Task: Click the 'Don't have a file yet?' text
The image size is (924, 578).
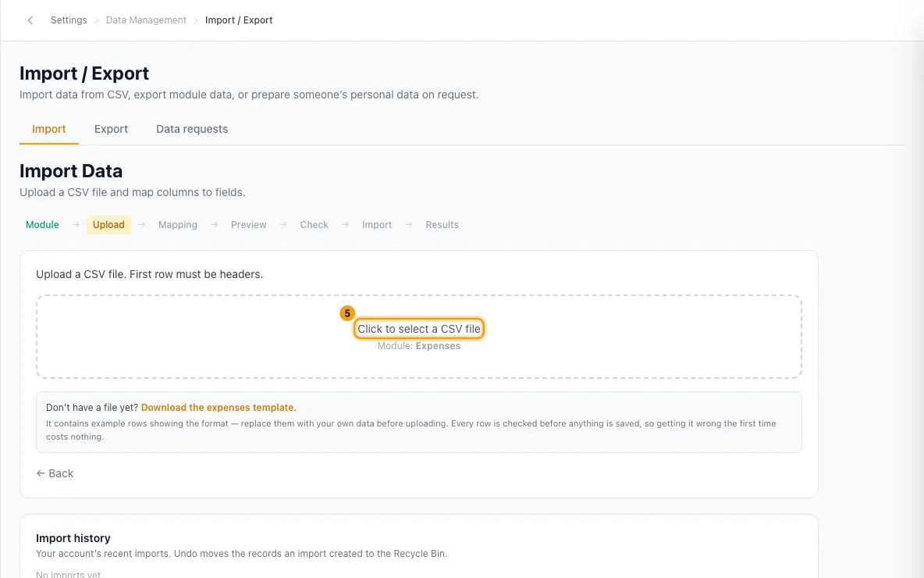Action: 92,408
